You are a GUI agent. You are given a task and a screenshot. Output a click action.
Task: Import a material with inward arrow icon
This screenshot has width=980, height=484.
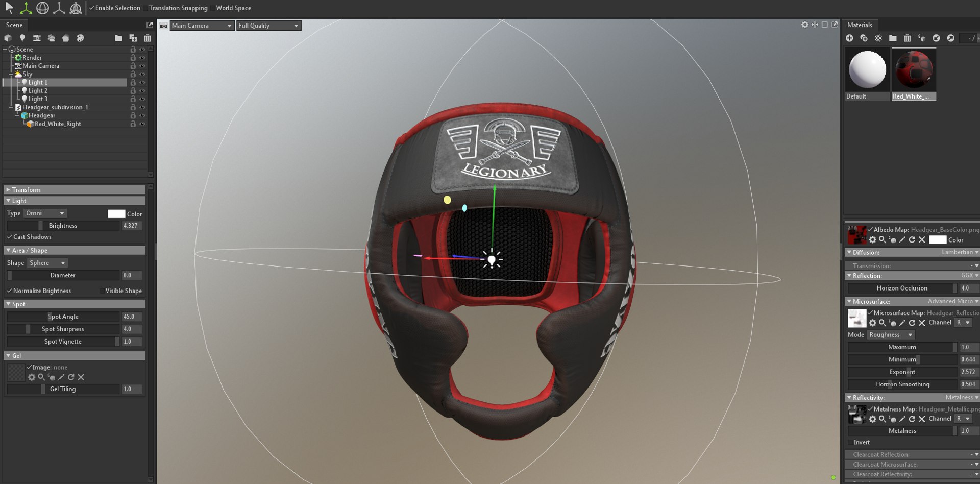pyautogui.click(x=936, y=38)
